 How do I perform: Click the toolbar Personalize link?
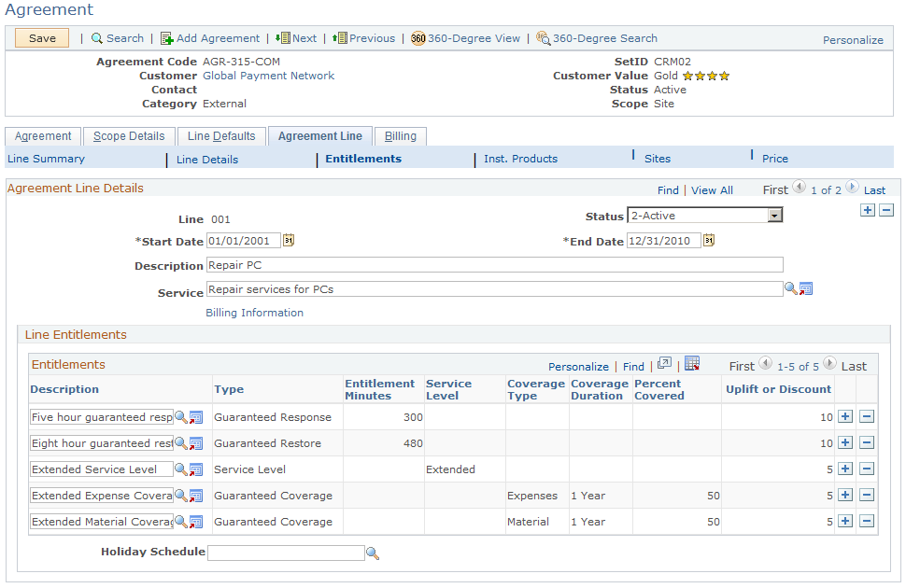click(853, 40)
